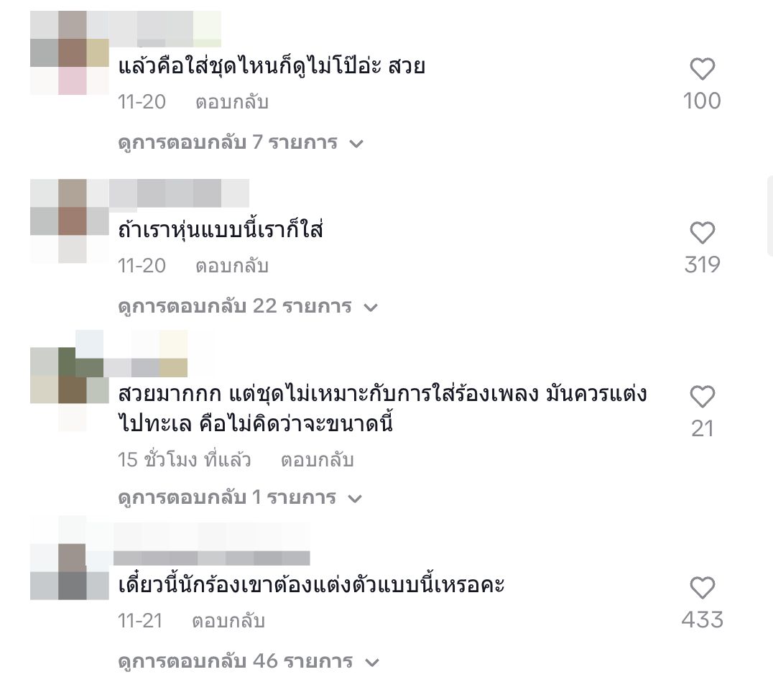Click blurred username of second commenter
The width and height of the screenshot is (773, 700).
[x=179, y=193]
